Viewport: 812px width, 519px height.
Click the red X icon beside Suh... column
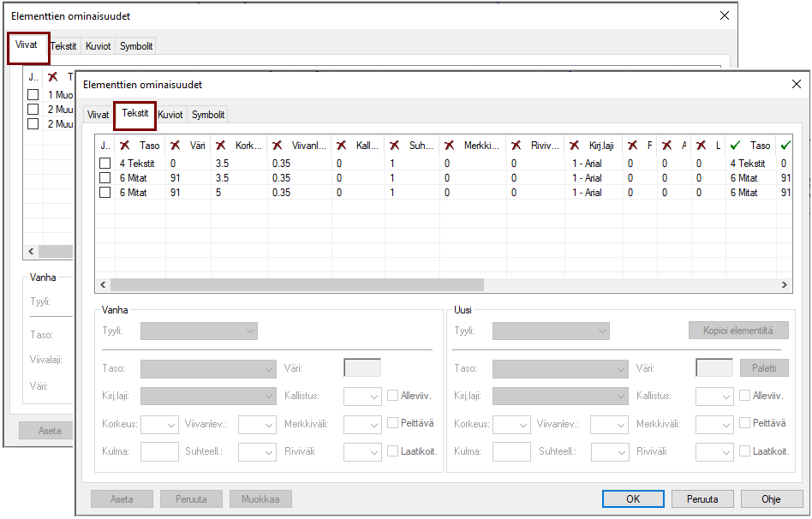(395, 146)
